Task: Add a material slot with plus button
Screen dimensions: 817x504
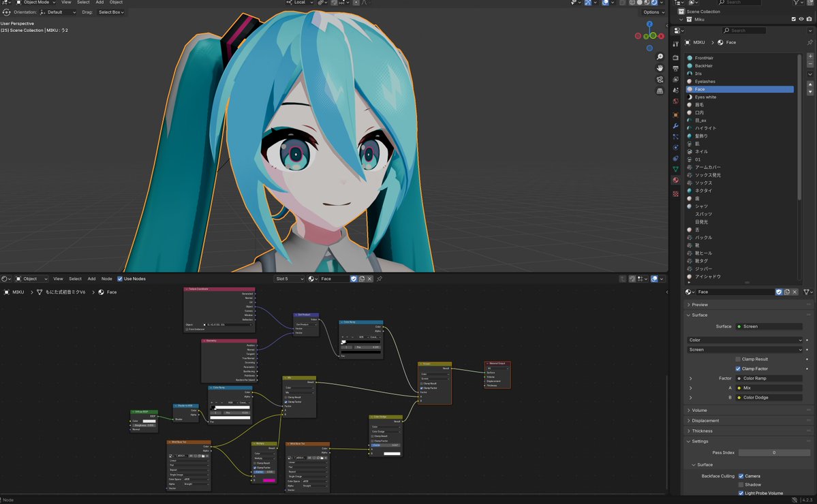Action: pos(810,57)
